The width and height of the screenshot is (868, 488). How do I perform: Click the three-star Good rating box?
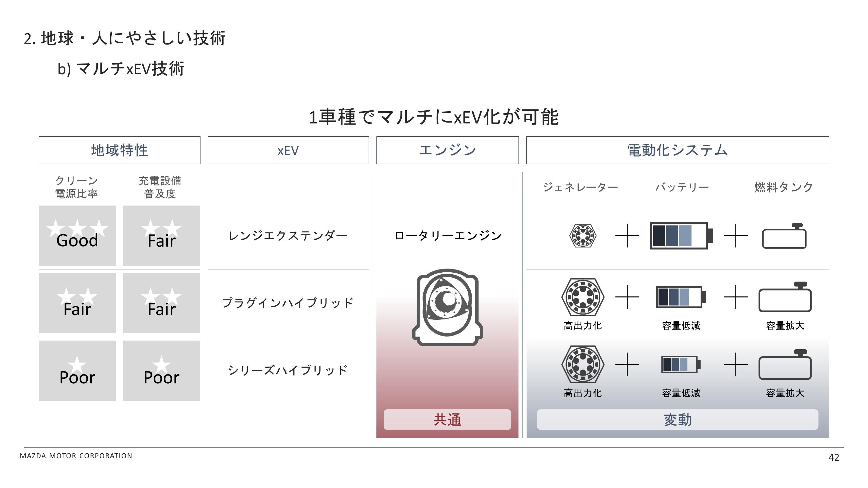tap(78, 235)
